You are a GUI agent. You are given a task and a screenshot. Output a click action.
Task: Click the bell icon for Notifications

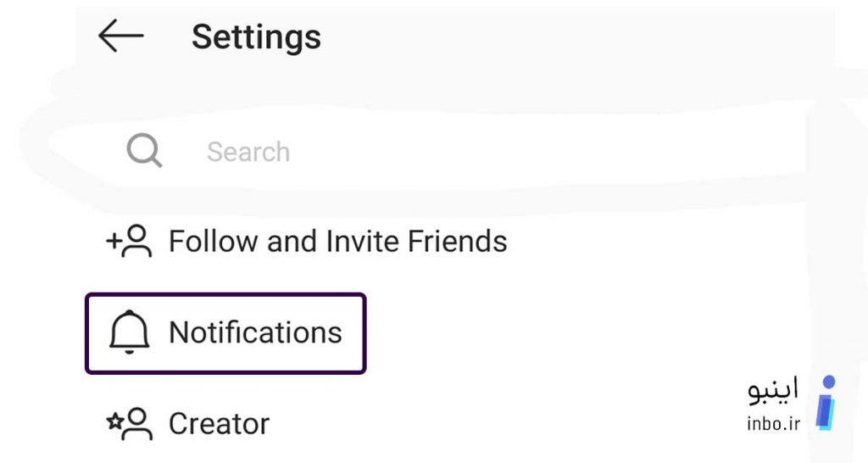129,332
